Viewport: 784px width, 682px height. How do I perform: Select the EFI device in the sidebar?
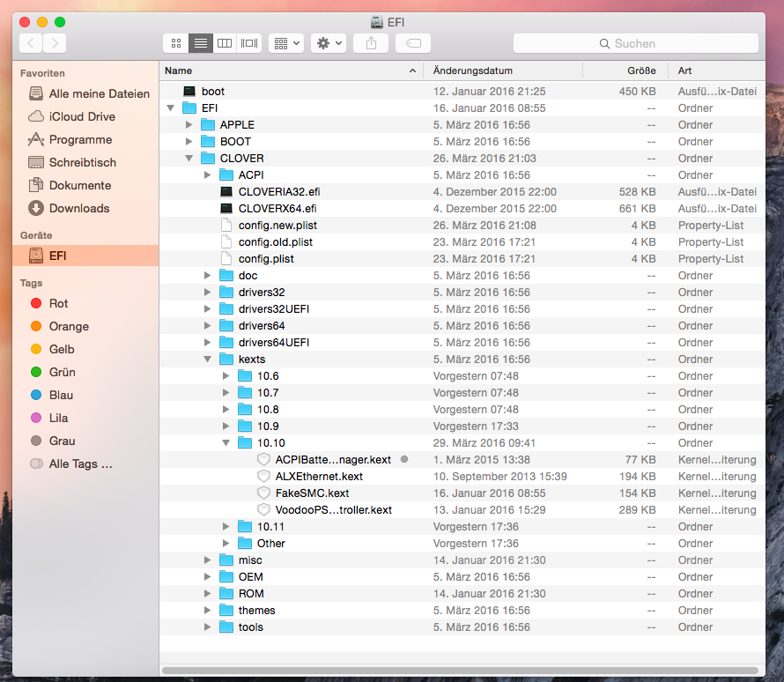pos(85,256)
